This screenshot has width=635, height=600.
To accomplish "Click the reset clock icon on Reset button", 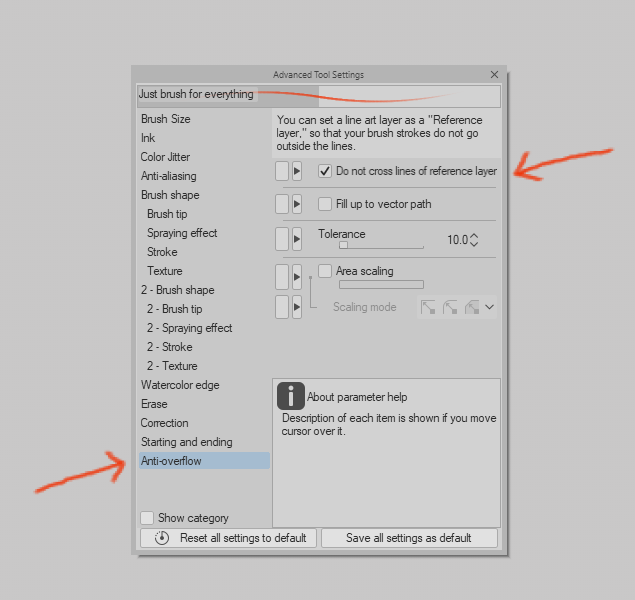I will click(x=162, y=538).
